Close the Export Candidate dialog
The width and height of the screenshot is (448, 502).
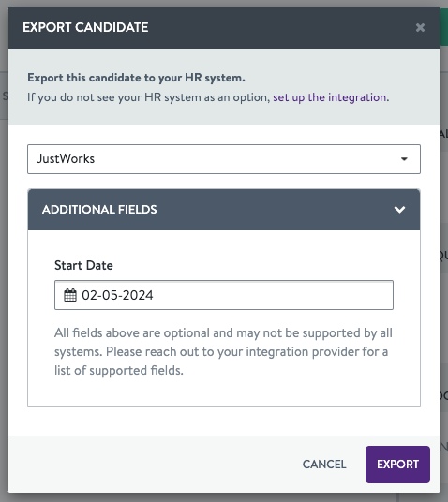[420, 27]
